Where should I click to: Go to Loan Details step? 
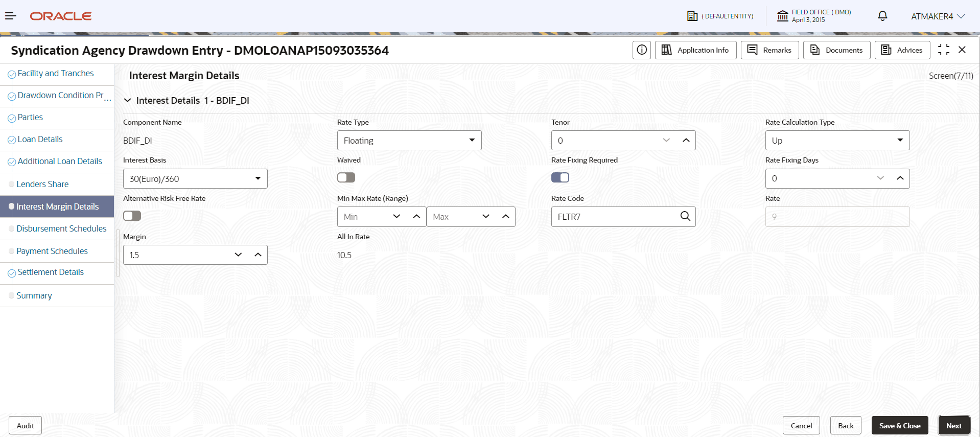coord(40,140)
